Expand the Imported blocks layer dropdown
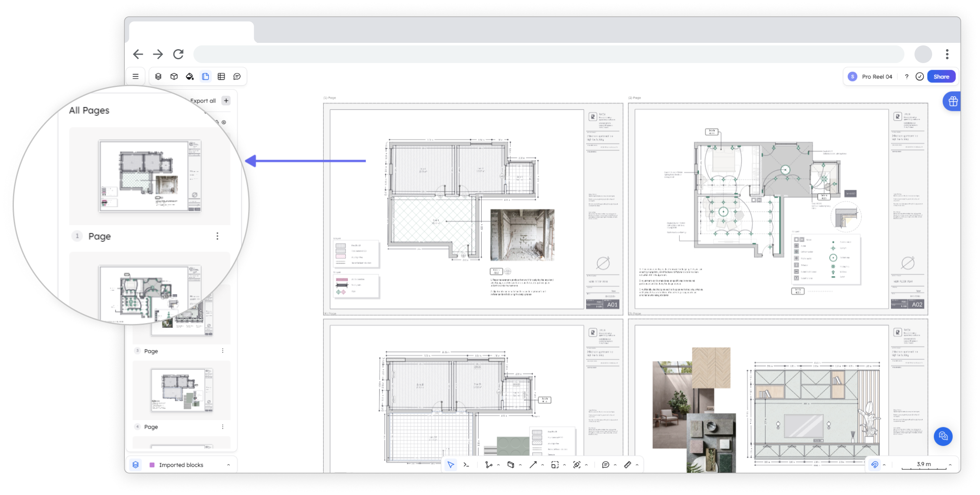Screen dimensions: 980x495 pyautogui.click(x=228, y=465)
